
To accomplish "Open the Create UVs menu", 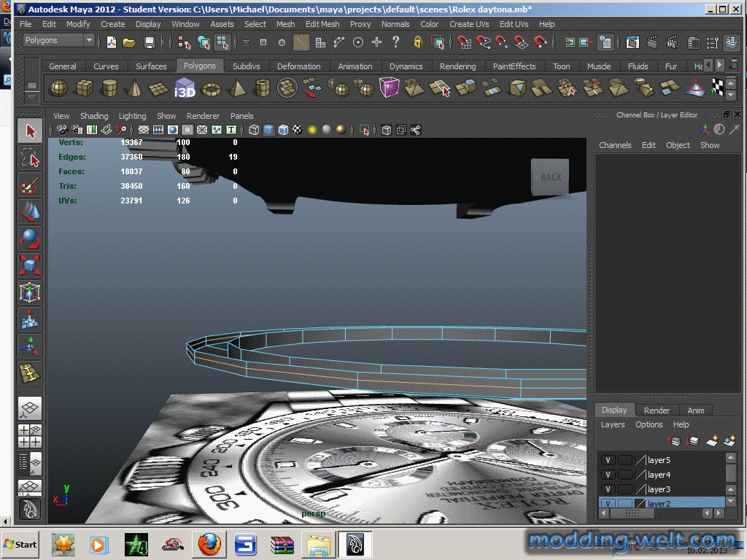I will click(x=469, y=24).
